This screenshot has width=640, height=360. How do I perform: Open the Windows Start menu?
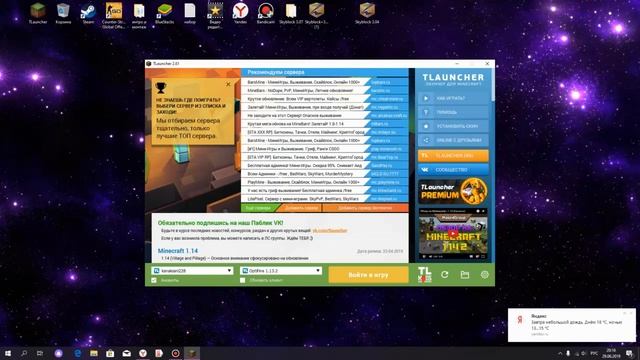7,353
